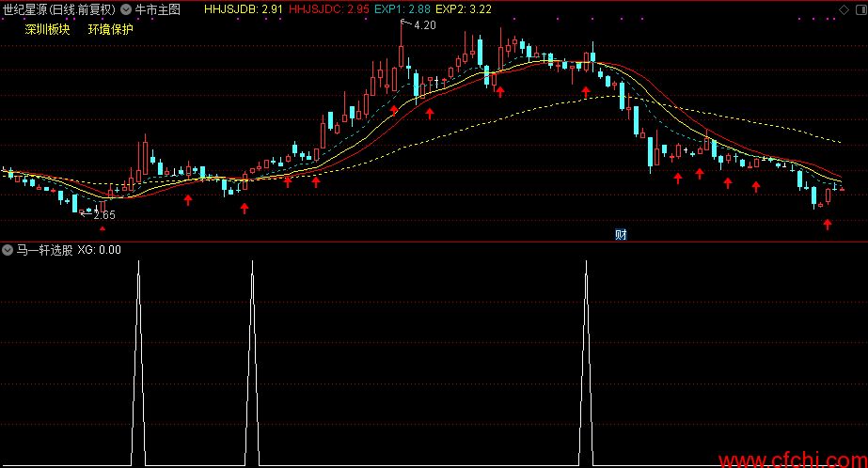868x468 pixels.
Task: Click the HHJSJDB 2.91 indicator value
Action: click(x=243, y=9)
